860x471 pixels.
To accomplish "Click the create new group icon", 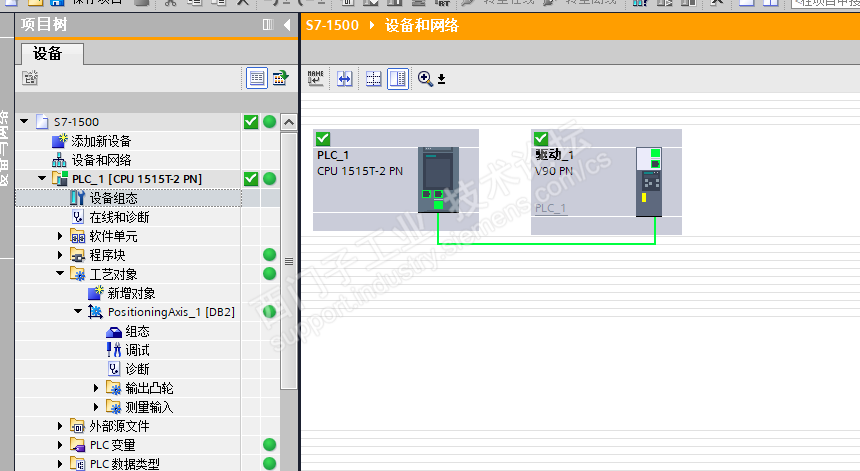I will [x=30, y=78].
